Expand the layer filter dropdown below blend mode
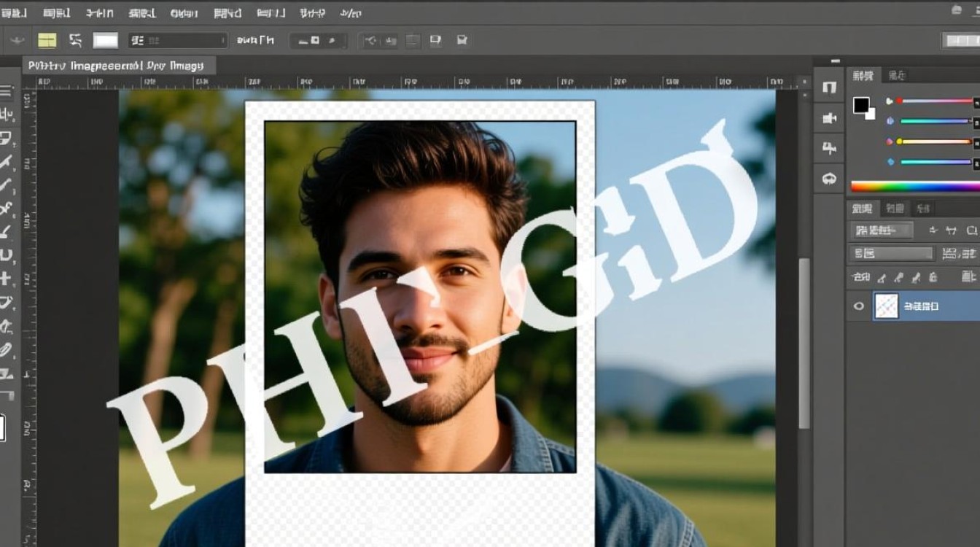The height and width of the screenshot is (547, 980). coord(892,254)
